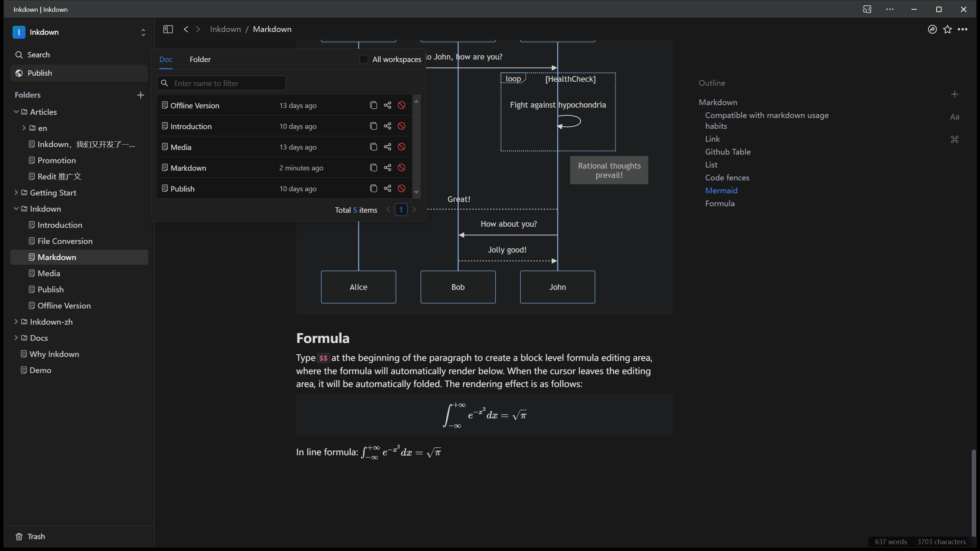
Task: Switch to the Doc tab
Action: (166, 59)
